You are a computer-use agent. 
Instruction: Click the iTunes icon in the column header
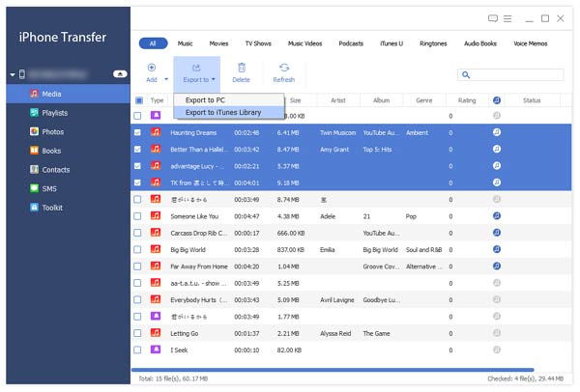coord(497,100)
